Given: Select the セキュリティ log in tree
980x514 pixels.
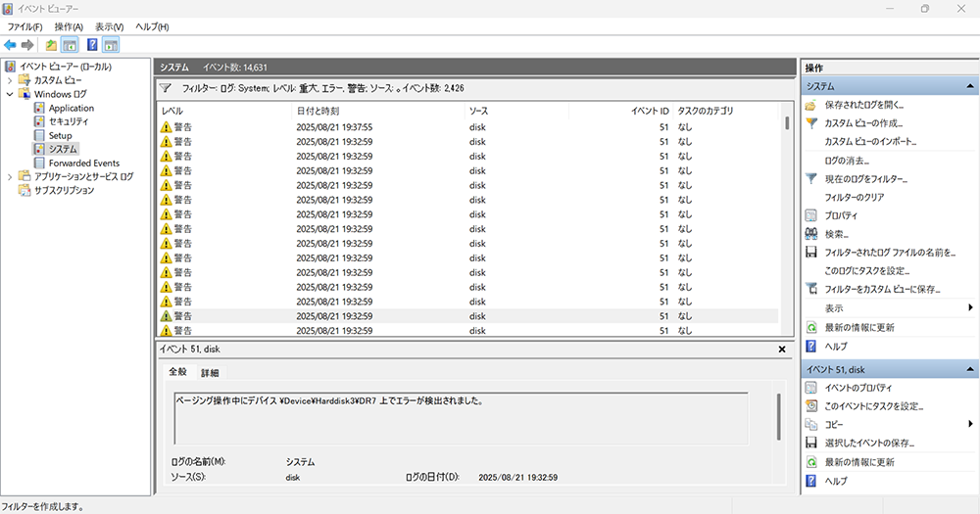Looking at the screenshot, I should coord(68,121).
